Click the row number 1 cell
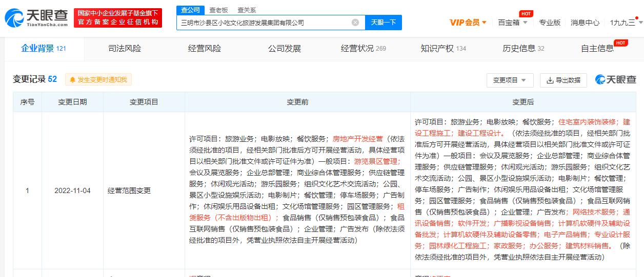This screenshot has height=277, width=644. 28,190
